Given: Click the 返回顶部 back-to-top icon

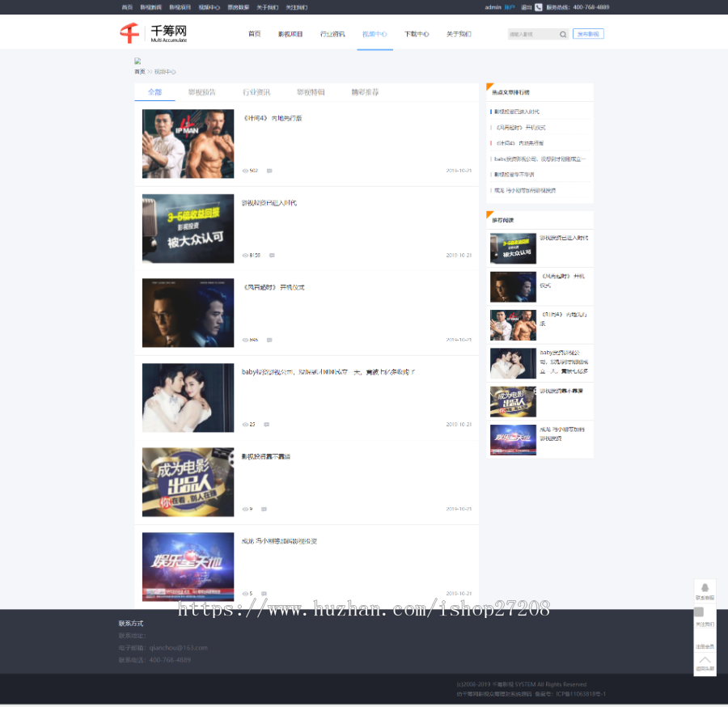Looking at the screenshot, I should pos(705,659).
